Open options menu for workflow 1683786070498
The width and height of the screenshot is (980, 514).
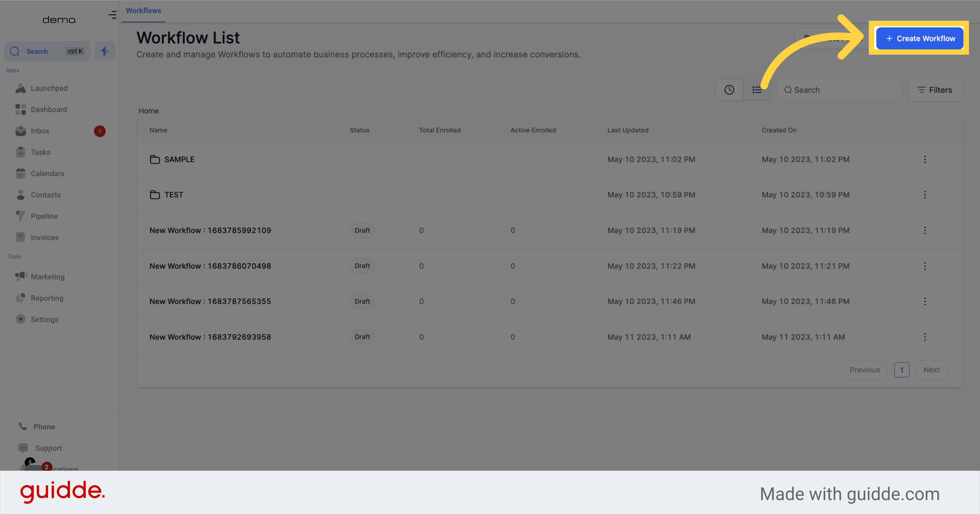(925, 266)
